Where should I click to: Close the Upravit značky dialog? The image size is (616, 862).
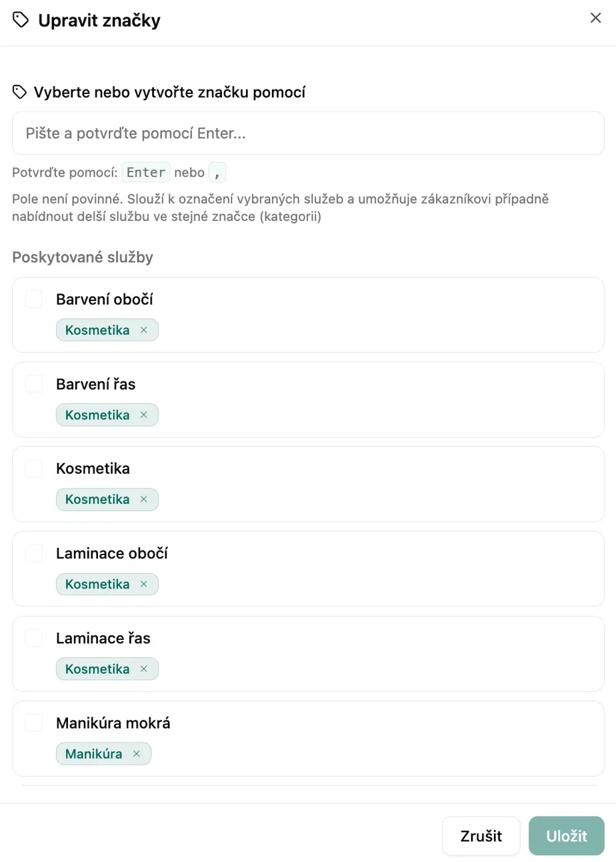point(596,18)
